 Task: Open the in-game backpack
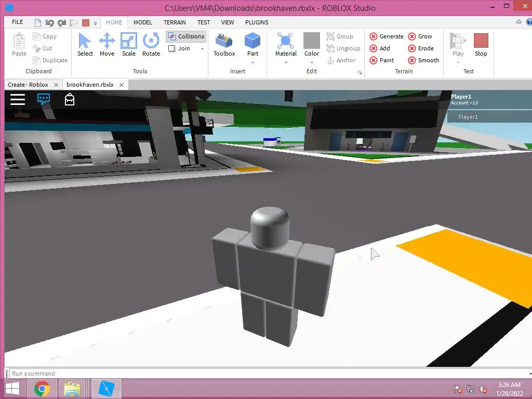point(70,99)
